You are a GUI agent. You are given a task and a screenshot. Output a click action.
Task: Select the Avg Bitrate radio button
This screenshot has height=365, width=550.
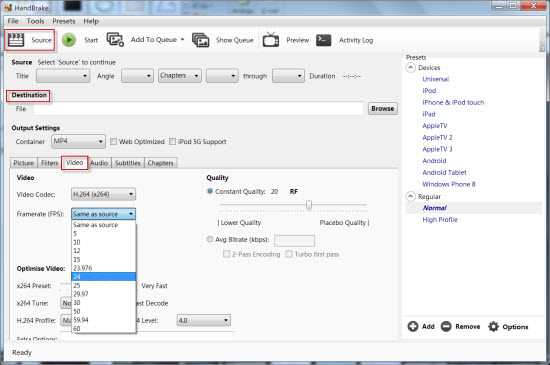(x=210, y=239)
